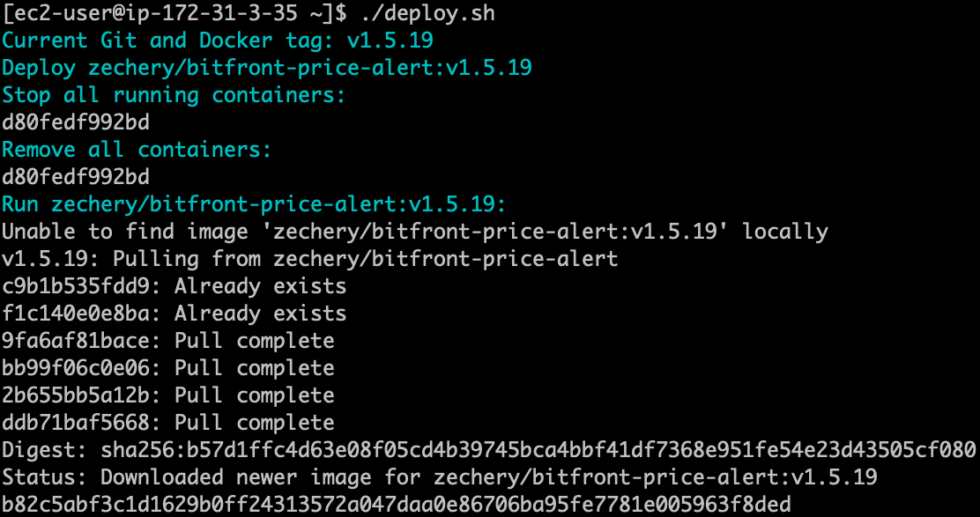Click layer bb99f06c0e06 'Pull complete' line

167,368
